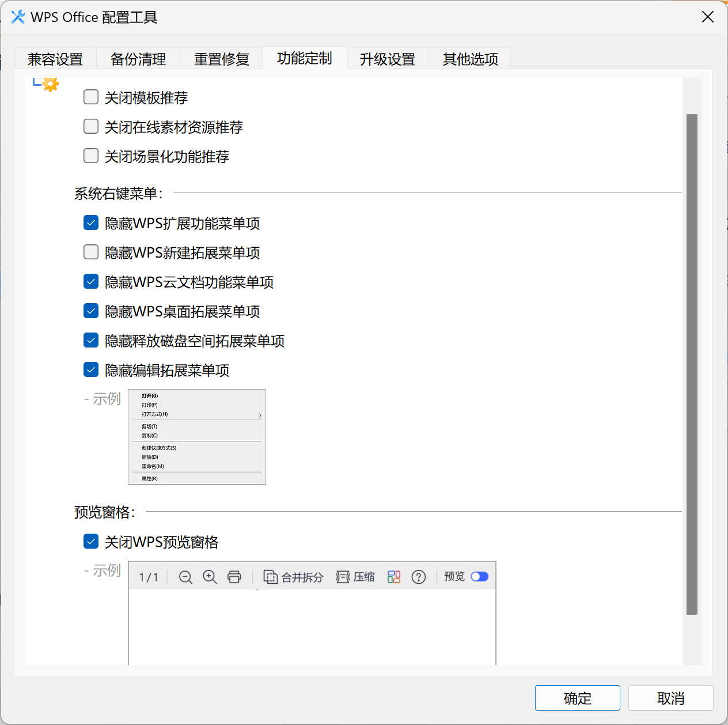Click the vertical scrollbar thumb
Image resolution: width=728 pixels, height=725 pixels.
pyautogui.click(x=692, y=363)
